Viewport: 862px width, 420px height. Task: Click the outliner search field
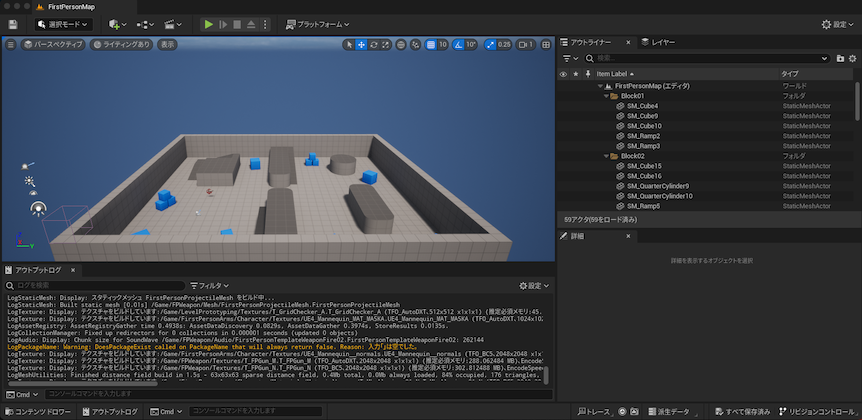tap(710, 59)
